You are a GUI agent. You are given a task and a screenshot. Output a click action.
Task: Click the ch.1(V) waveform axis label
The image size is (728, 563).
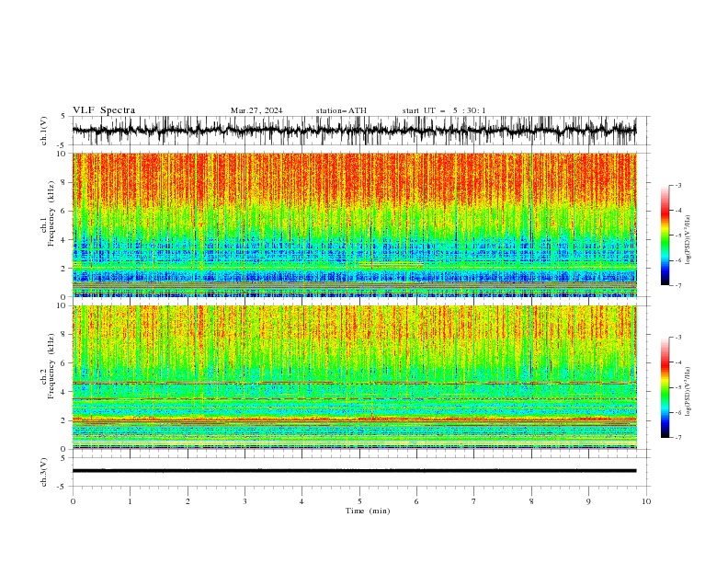[x=44, y=131]
